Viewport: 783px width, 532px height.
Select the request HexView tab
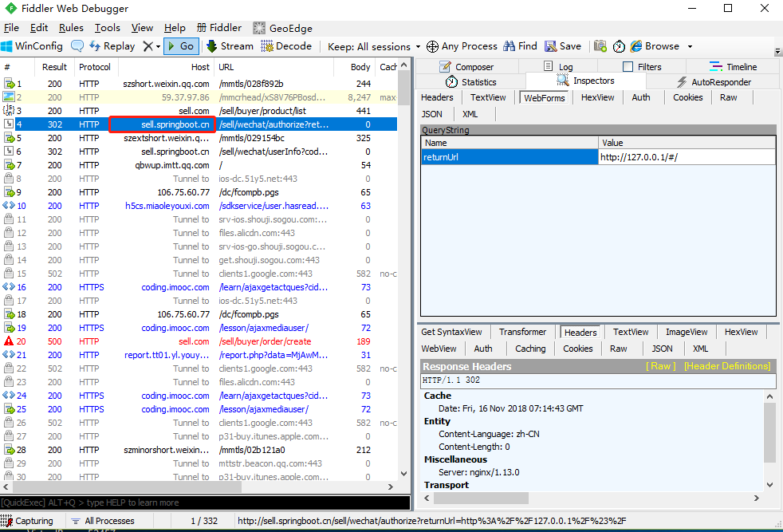[597, 97]
